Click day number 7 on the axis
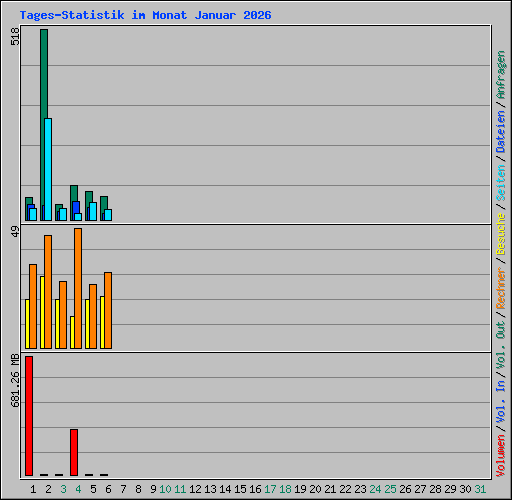This screenshot has height=500, width=512. click(x=123, y=489)
